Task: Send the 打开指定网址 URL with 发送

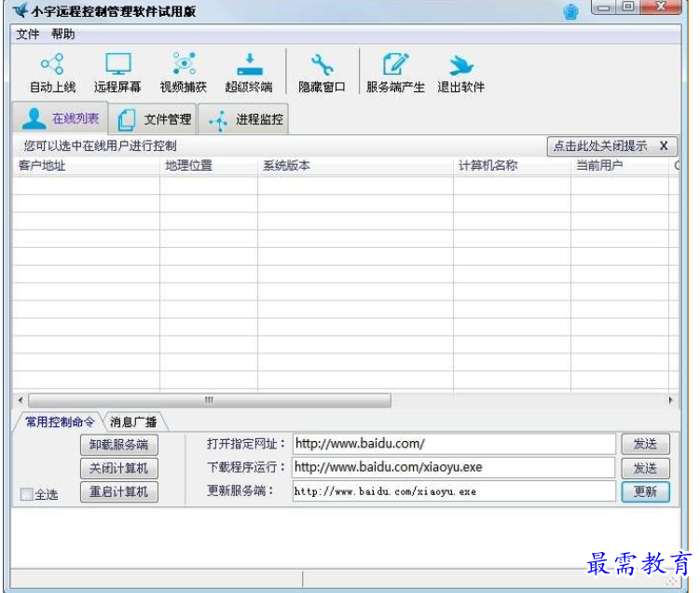Action: click(x=646, y=444)
